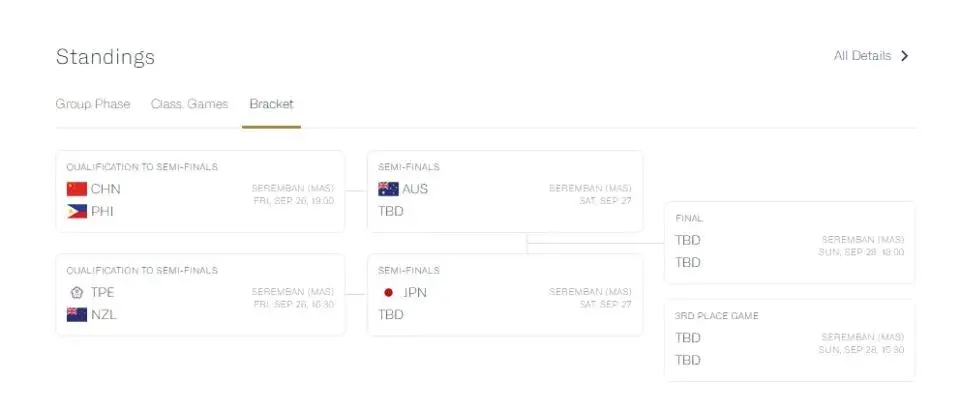Open the 3rd Place Game card

click(789, 340)
